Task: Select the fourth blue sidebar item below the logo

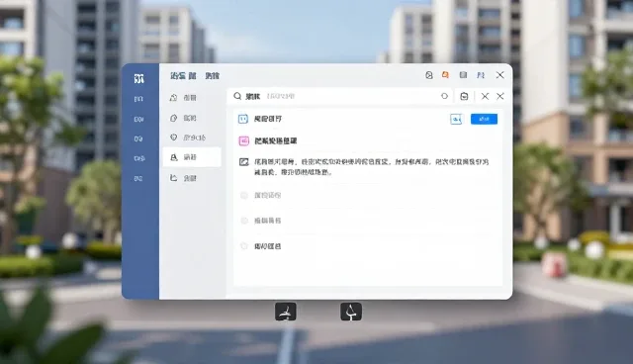Action: (x=138, y=158)
